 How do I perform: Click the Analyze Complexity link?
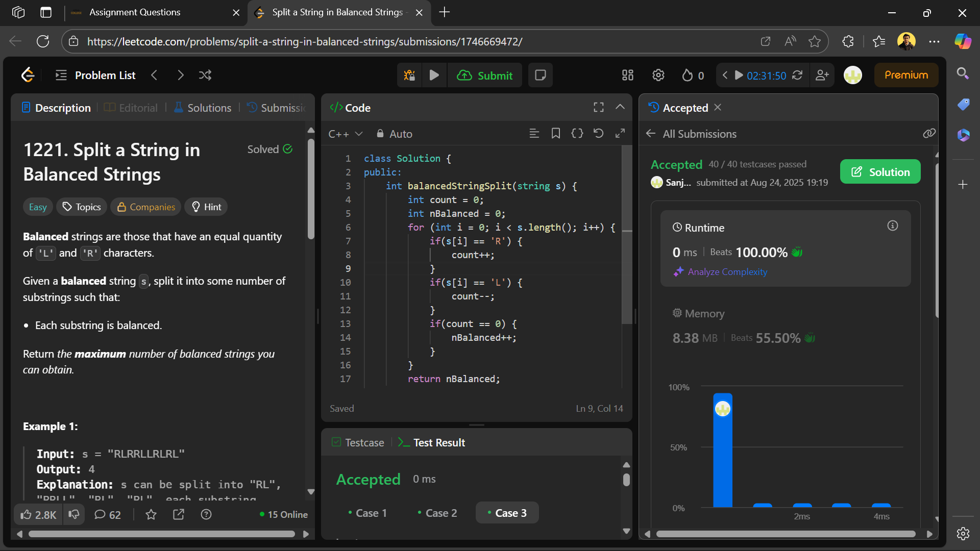(727, 272)
